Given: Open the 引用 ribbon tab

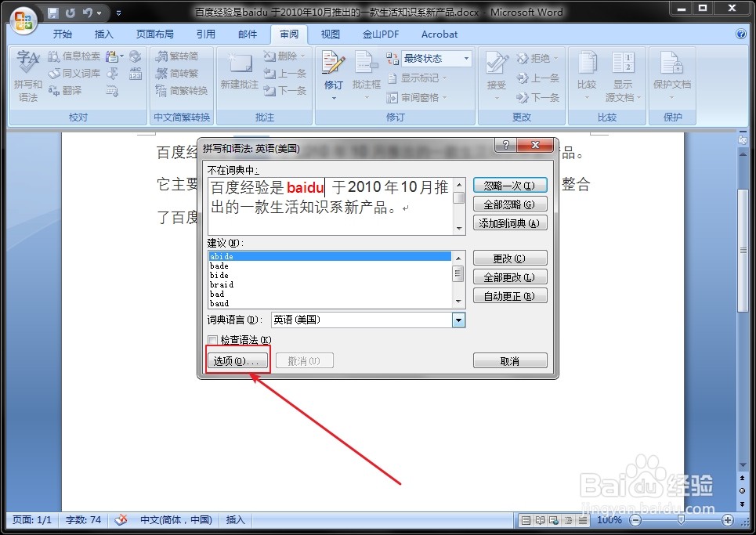Looking at the screenshot, I should click(x=206, y=34).
